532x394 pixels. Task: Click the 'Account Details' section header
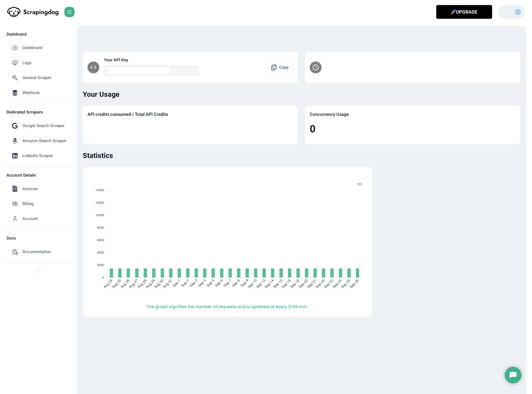21,175
